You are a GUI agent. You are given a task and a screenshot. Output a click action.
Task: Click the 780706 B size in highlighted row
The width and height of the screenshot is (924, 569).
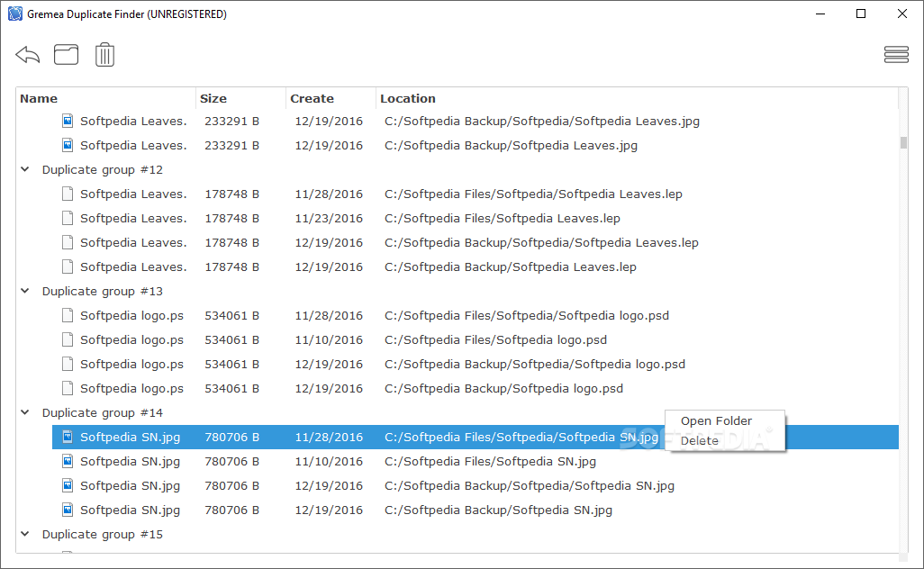[231, 437]
